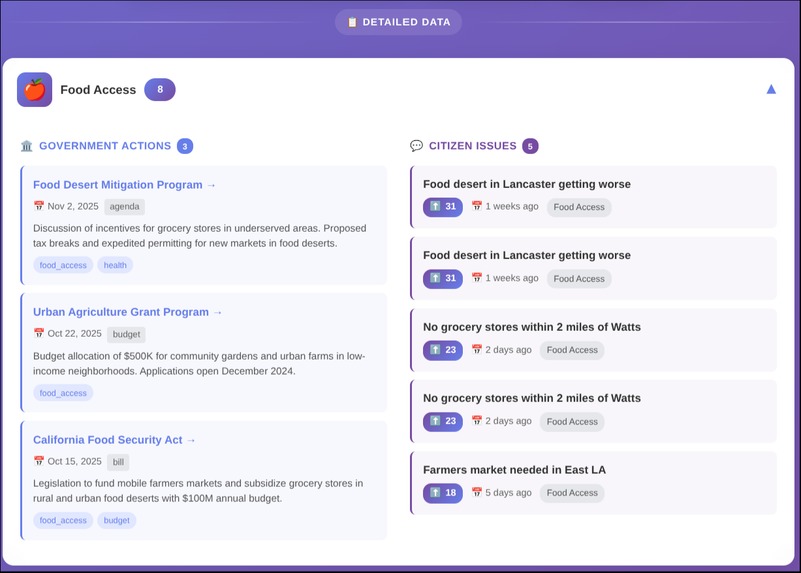Upvote the Farmers market needed in East LA issue
Image resolution: width=801 pixels, height=573 pixels.
pyautogui.click(x=443, y=493)
